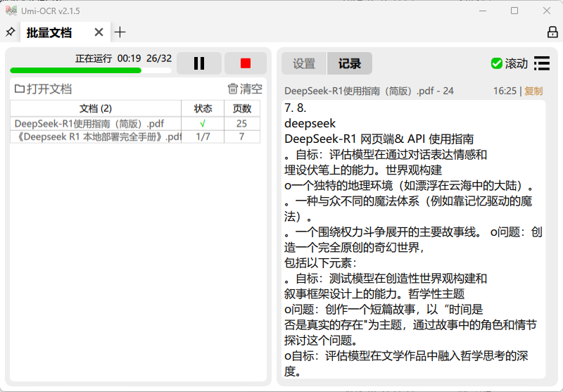
Task: Select 《Deepseek R1 本地部署完全手册》.pdf row
Action: [135, 137]
